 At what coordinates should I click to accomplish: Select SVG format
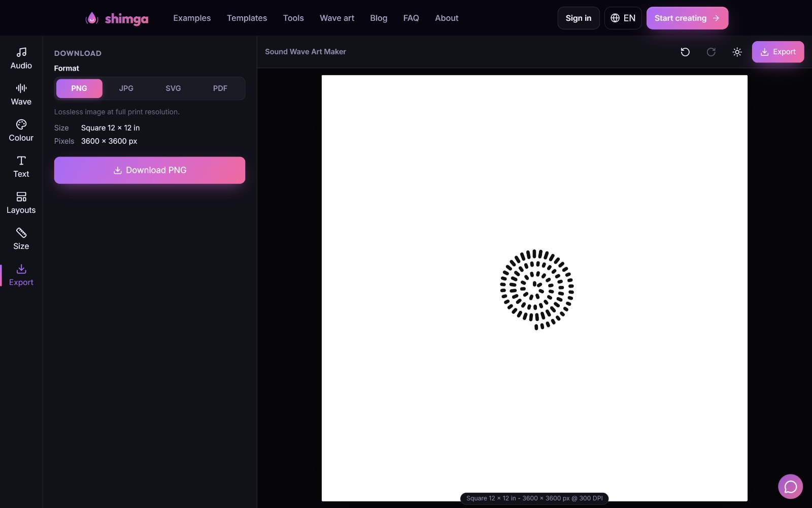point(173,88)
